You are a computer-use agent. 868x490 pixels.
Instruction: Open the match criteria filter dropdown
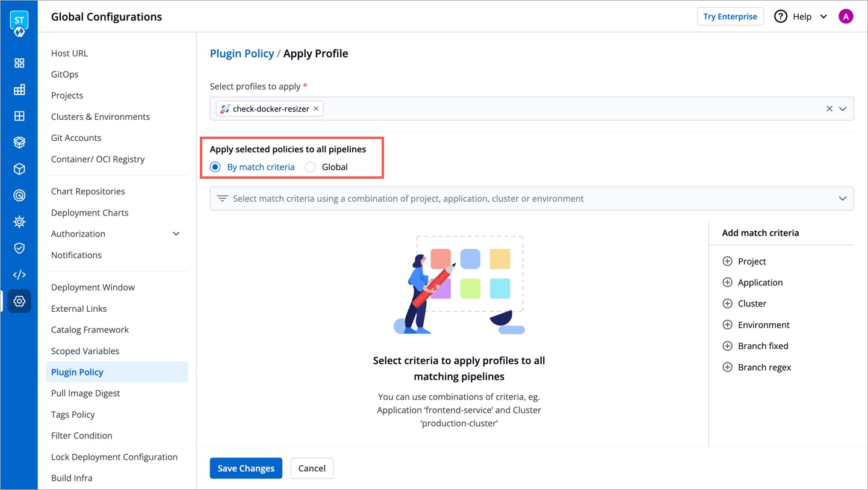[842, 199]
